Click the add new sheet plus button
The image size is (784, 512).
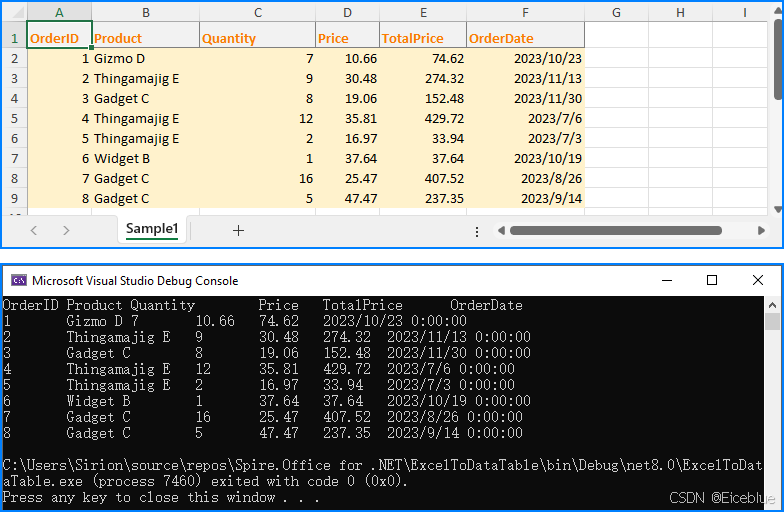pyautogui.click(x=238, y=230)
